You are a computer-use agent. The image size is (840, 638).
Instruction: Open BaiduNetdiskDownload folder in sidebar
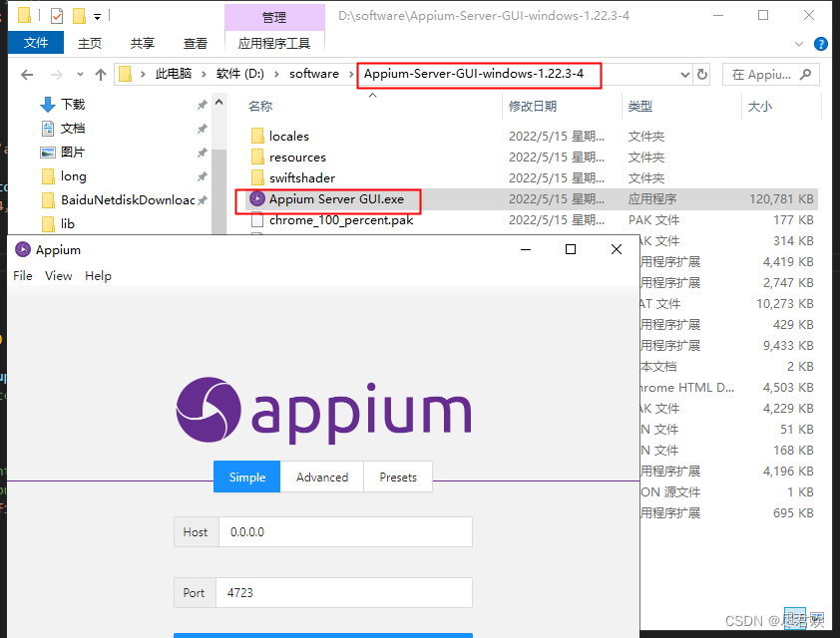pyautogui.click(x=128, y=200)
